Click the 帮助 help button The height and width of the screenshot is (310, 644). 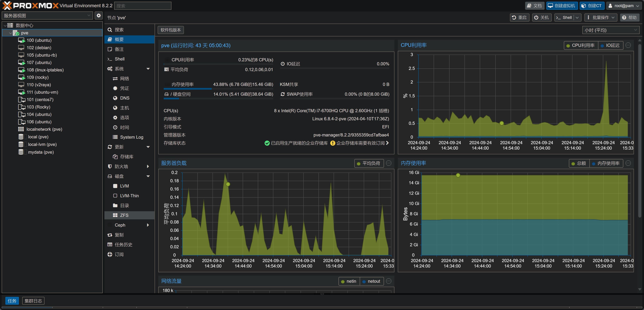click(630, 18)
